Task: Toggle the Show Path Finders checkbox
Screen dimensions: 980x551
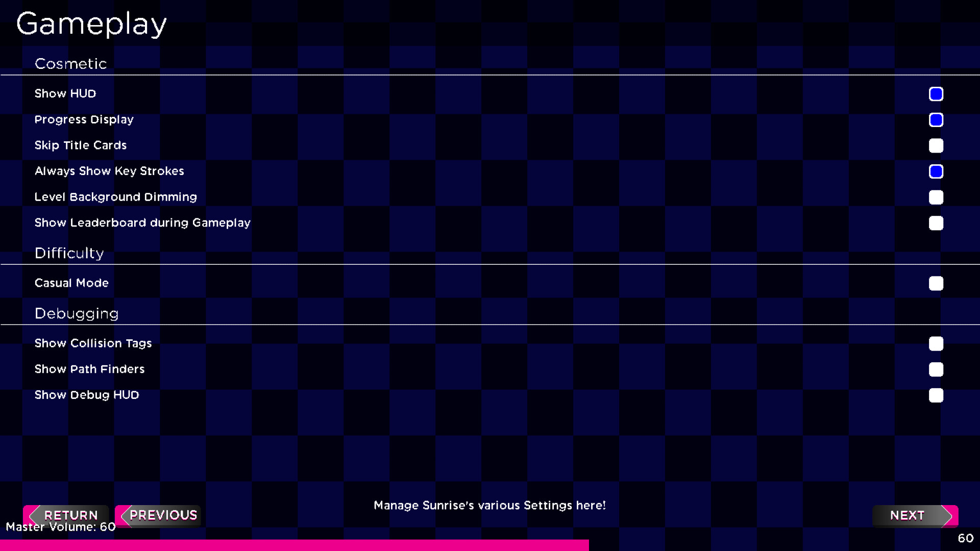Action: point(936,369)
